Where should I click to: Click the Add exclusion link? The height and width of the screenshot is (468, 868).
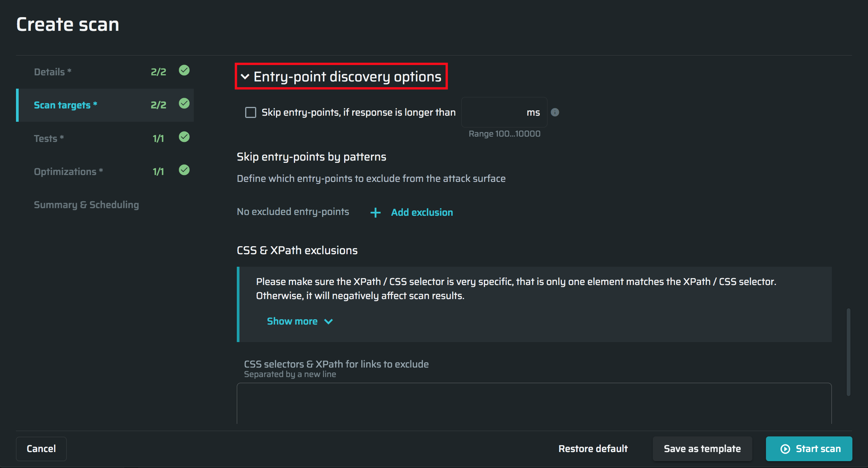[x=422, y=212]
